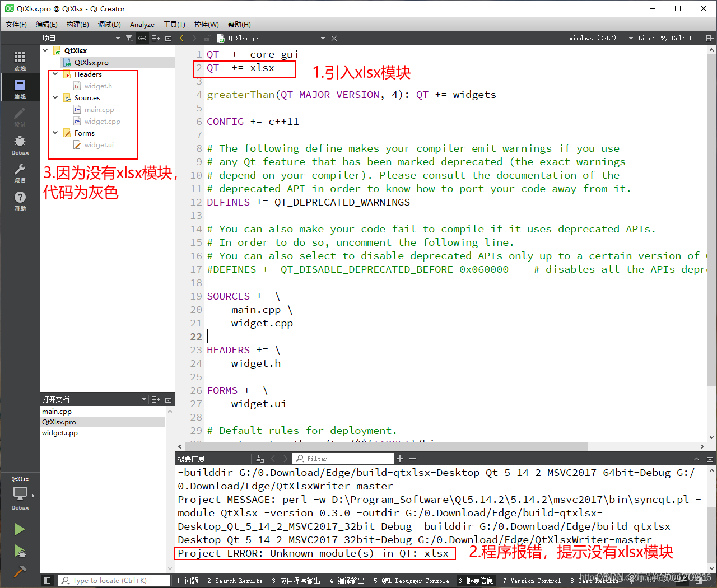Show the 2 Search Results pane
The height and width of the screenshot is (588, 717).
(x=235, y=581)
